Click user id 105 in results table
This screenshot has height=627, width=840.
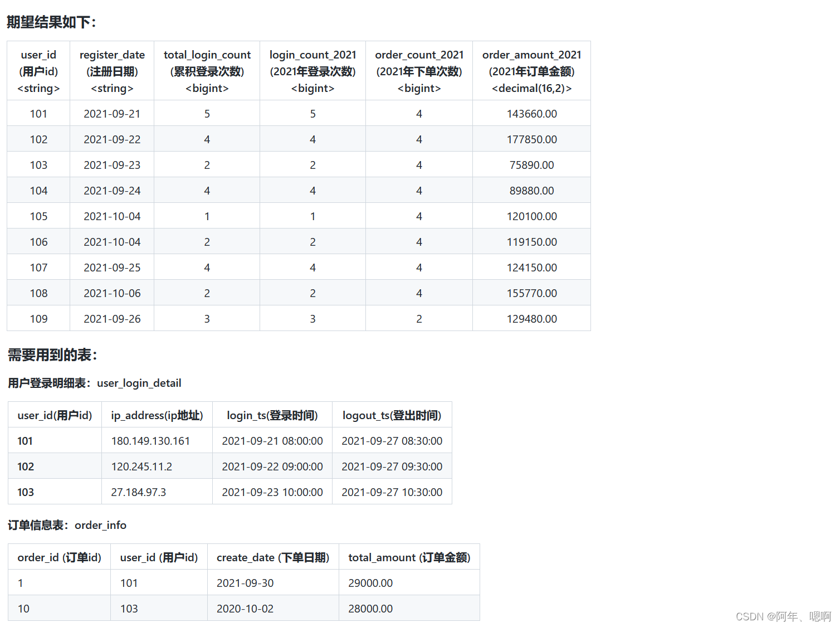tap(38, 216)
